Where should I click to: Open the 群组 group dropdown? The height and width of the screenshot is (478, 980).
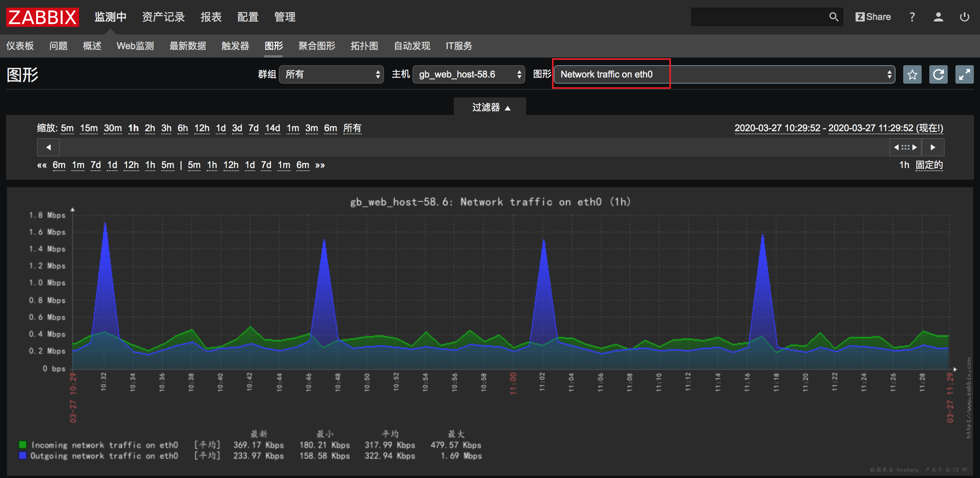(331, 74)
